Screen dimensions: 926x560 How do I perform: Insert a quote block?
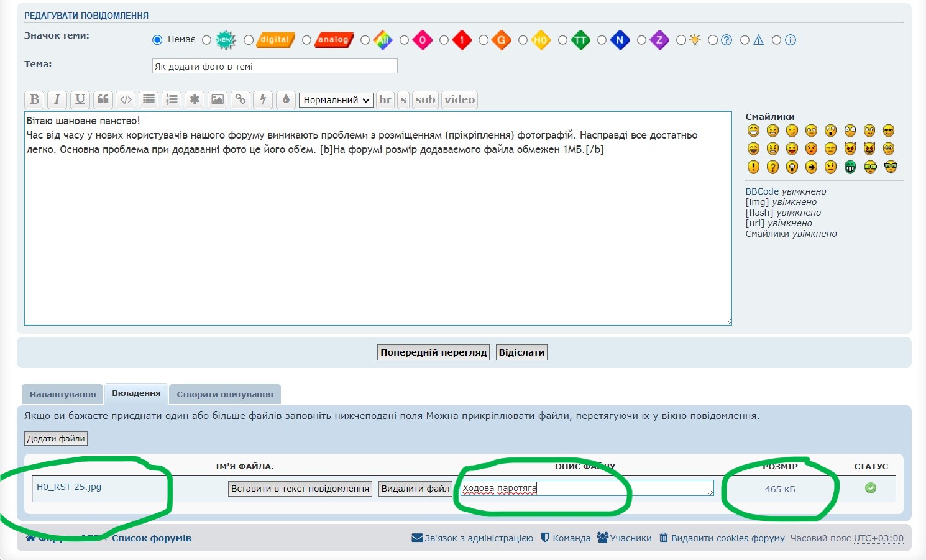pos(103,99)
